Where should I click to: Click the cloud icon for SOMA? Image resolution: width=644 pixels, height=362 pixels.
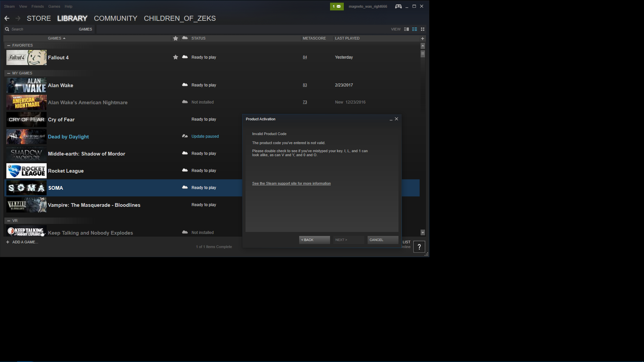(185, 187)
